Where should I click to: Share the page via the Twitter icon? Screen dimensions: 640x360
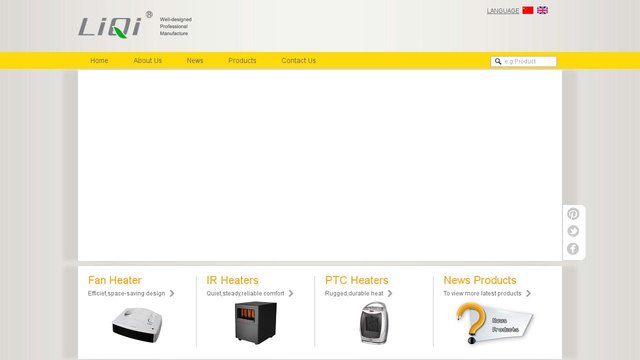tap(573, 231)
